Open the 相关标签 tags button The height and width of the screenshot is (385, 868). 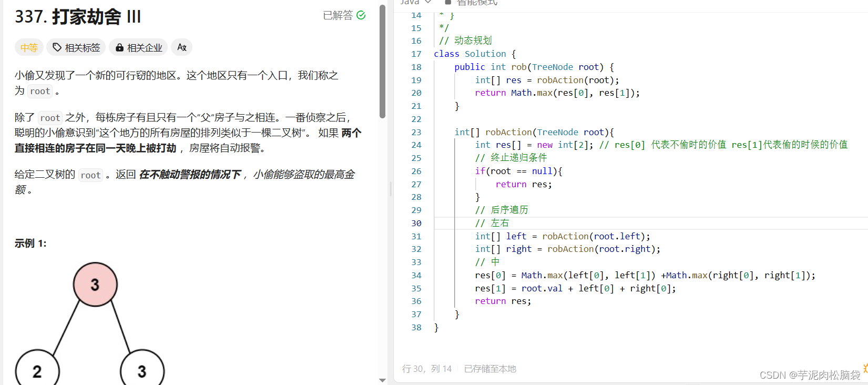pos(76,47)
